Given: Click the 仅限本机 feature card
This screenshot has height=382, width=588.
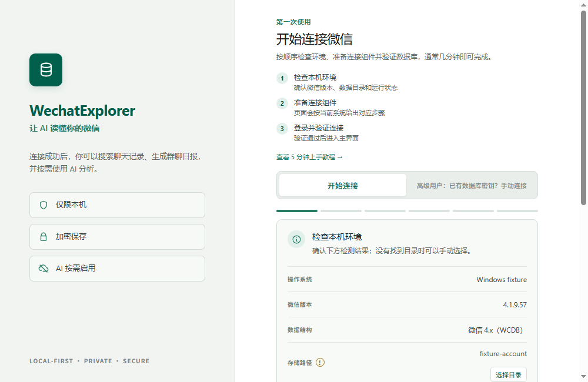Looking at the screenshot, I should click(118, 205).
